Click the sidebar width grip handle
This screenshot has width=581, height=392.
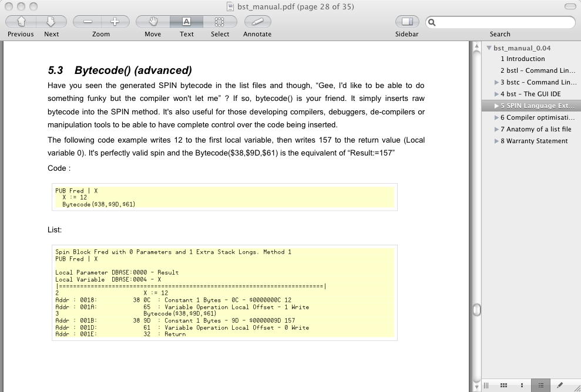tap(486, 386)
